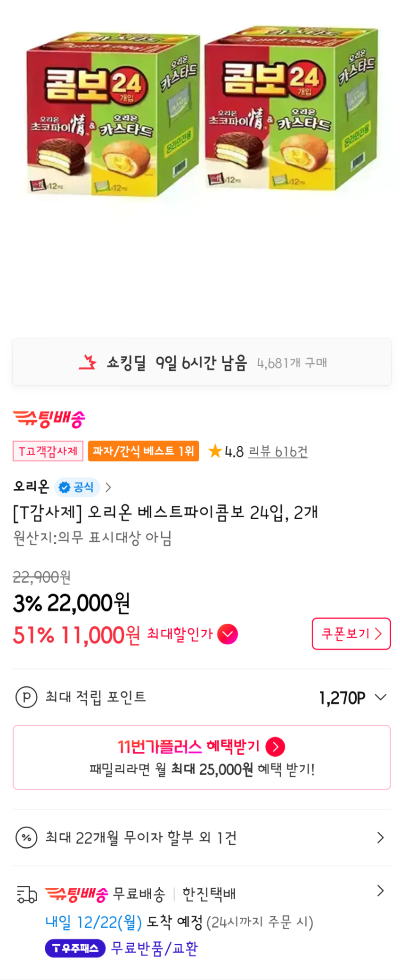Tap the red arrow circle beside 11번가플러스
This screenshot has height=980, width=400.
point(275,747)
